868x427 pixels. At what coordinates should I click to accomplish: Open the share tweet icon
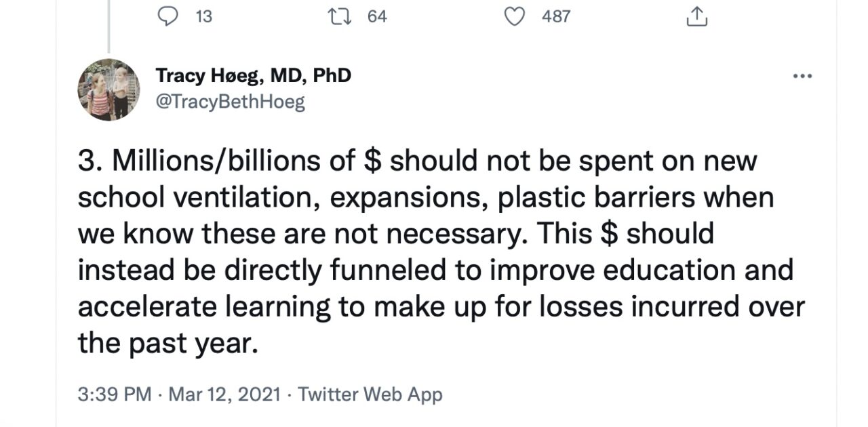696,17
